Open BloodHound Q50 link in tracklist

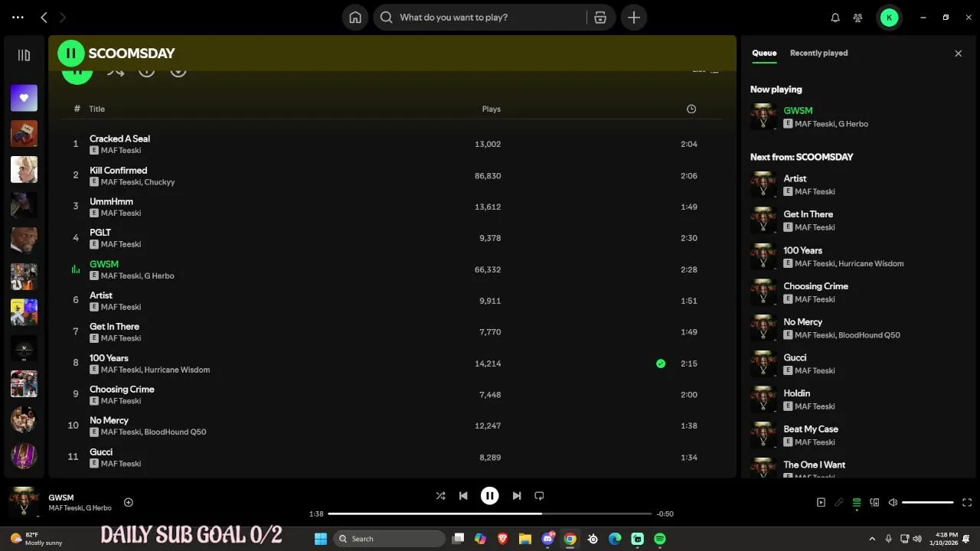click(175, 432)
